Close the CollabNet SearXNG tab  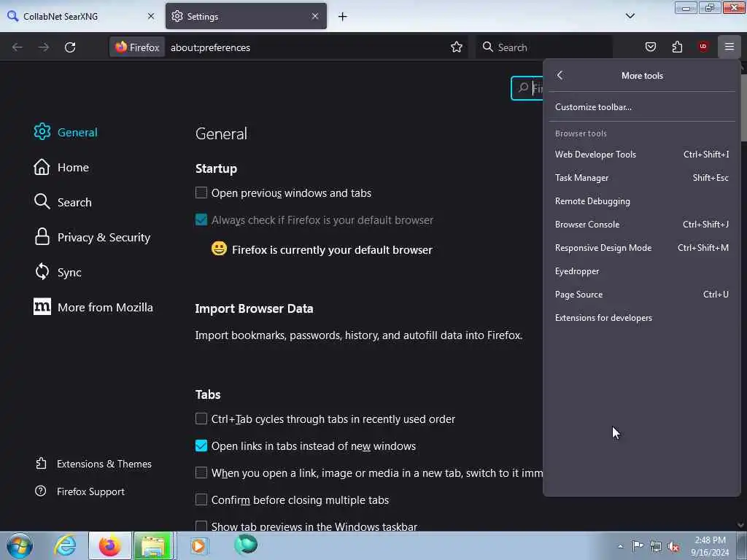coord(151,16)
